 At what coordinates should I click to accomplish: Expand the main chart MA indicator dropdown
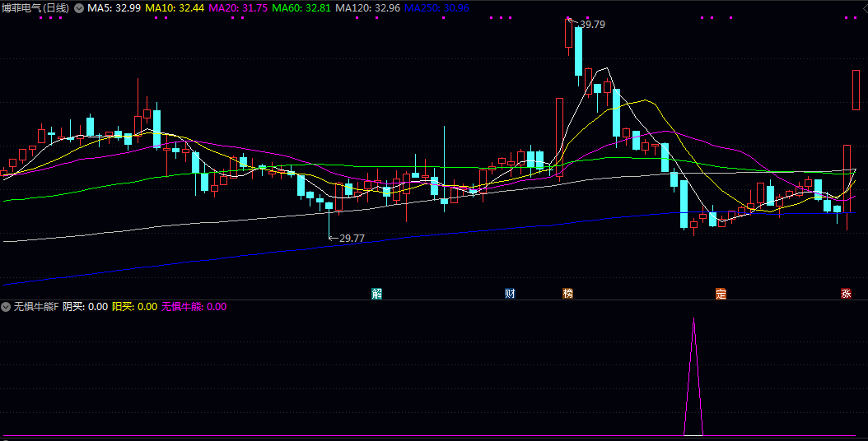tap(79, 8)
